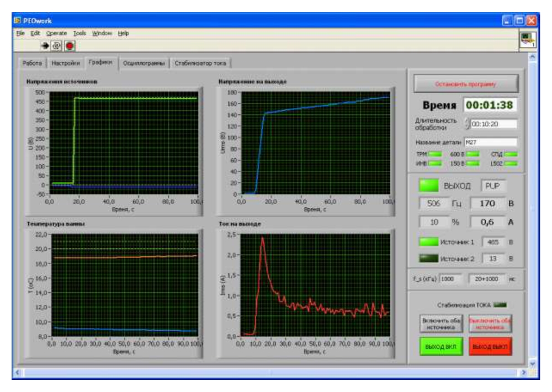Toggle the Источник 1 green indicator
This screenshot has width=552, height=392.
(x=429, y=242)
